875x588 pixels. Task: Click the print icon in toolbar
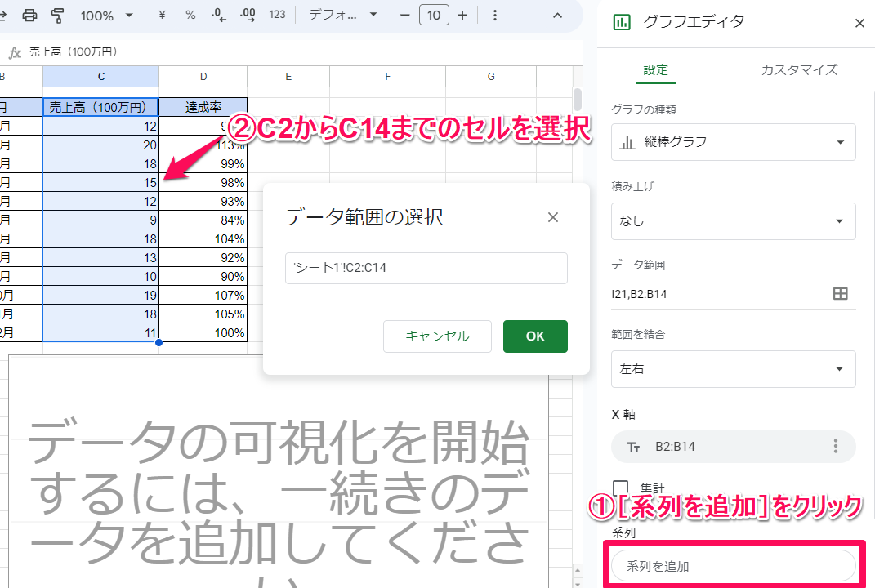coord(29,15)
